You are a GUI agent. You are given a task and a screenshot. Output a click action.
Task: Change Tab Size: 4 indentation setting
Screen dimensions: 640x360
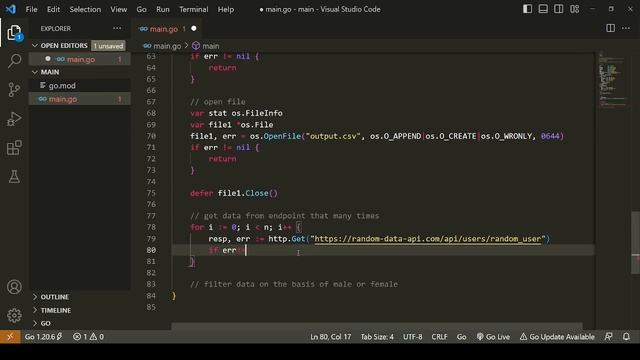pos(377,337)
